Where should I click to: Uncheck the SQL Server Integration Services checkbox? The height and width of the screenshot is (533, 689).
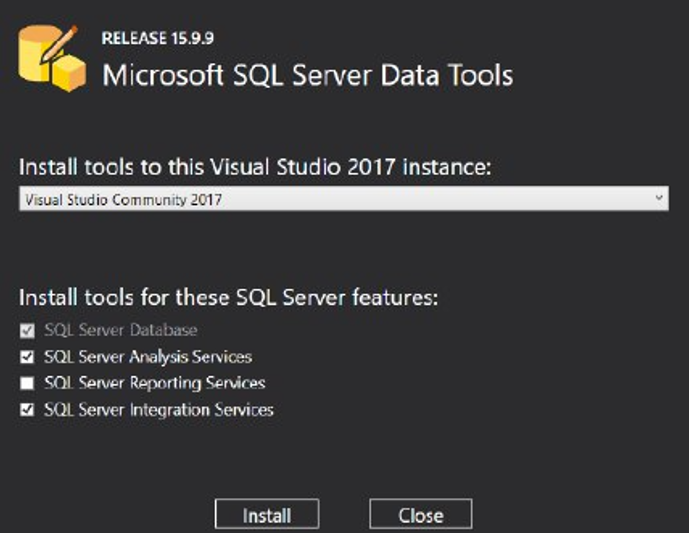(x=27, y=409)
